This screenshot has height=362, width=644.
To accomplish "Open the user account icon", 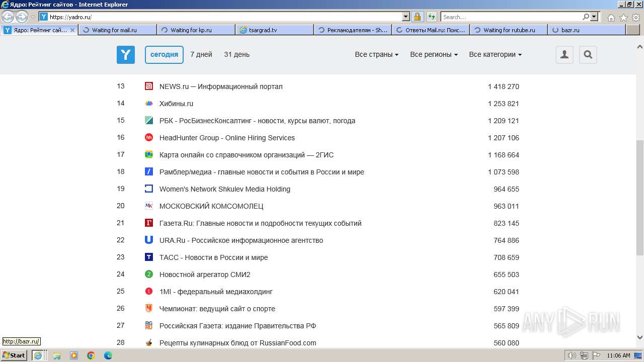I will tap(565, 55).
